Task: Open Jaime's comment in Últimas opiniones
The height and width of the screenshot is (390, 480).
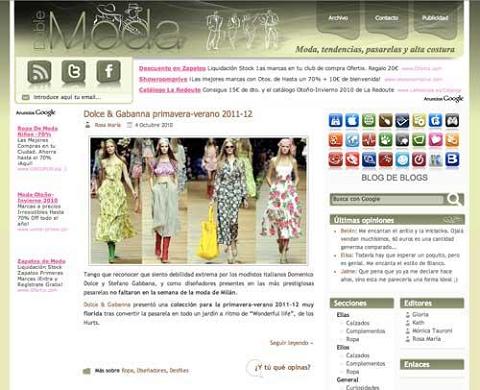Action: 399,276
